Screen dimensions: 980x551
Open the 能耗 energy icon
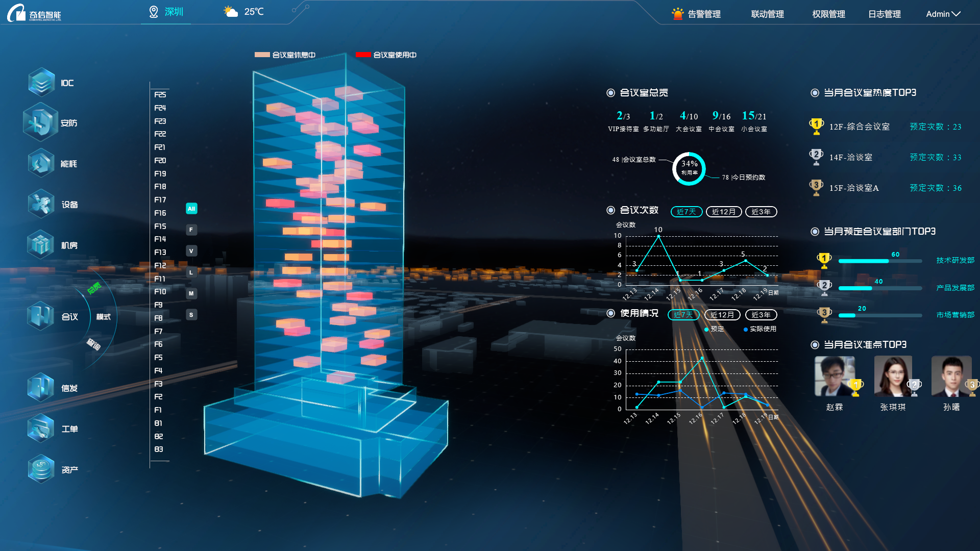(x=41, y=163)
